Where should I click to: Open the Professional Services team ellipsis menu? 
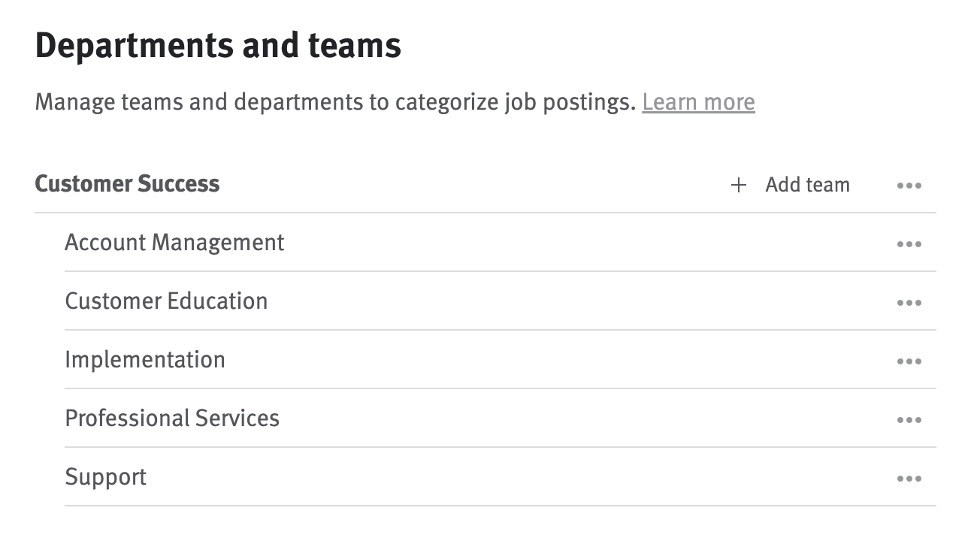(909, 420)
